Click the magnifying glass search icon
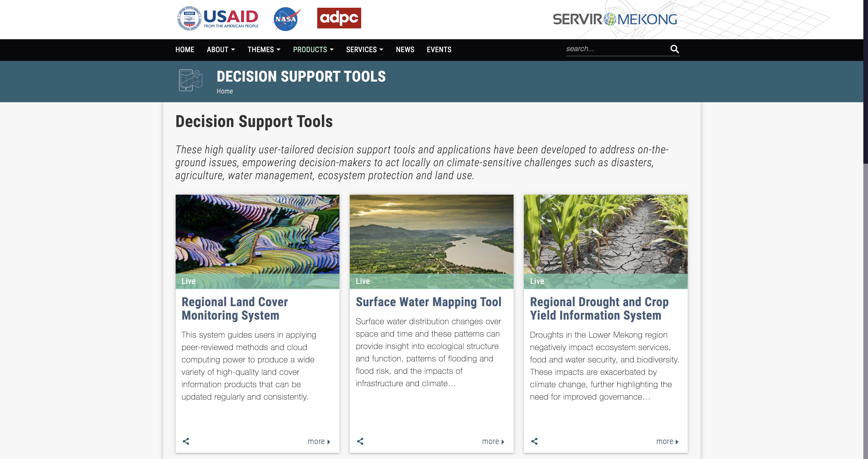Screen dimensions: 868x459 pos(674,49)
